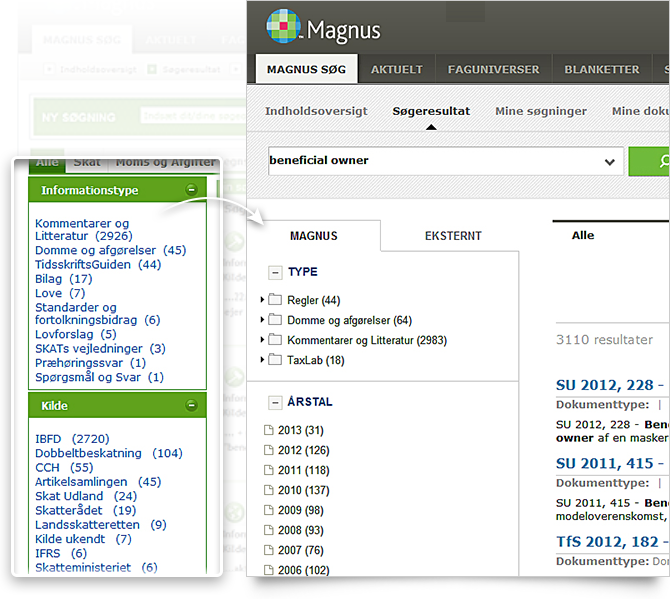670x599 pixels.
Task: Click CCH (55) source link
Action: [64, 468]
